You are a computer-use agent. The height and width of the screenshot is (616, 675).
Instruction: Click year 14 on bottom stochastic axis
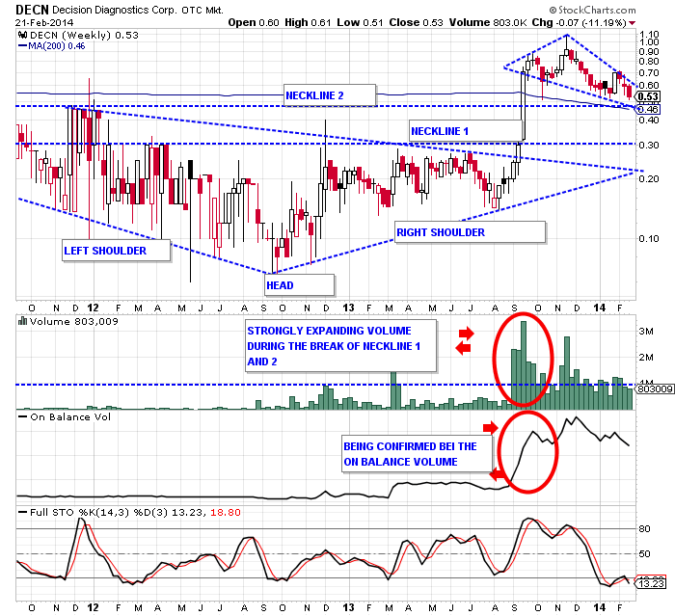pos(599,608)
